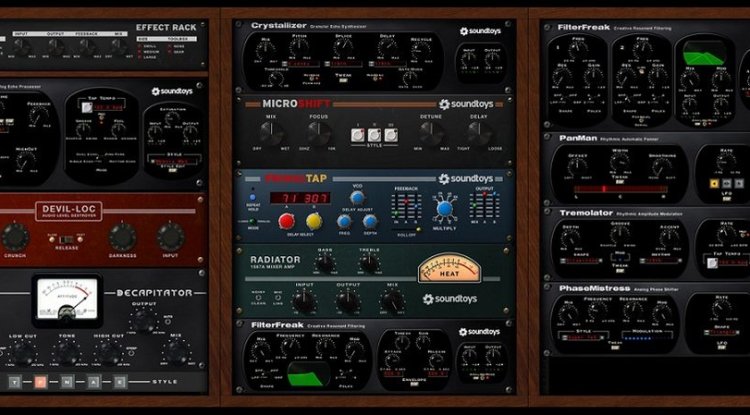Select MicroShift style III button
750x415 pixels.
coord(391,135)
